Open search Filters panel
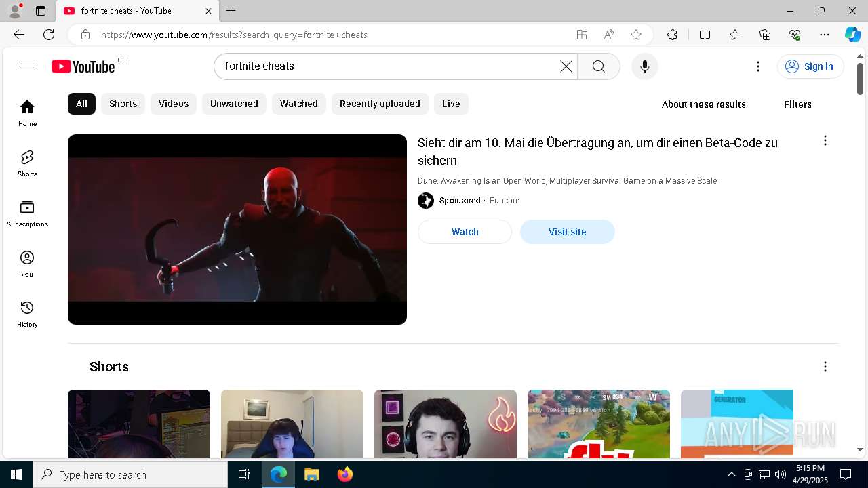The height and width of the screenshot is (488, 868). [797, 104]
